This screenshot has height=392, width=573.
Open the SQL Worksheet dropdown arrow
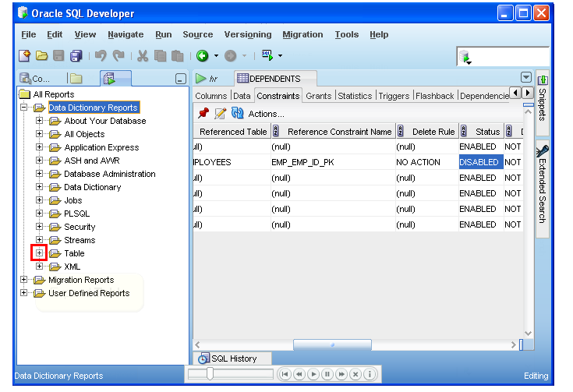pos(281,56)
